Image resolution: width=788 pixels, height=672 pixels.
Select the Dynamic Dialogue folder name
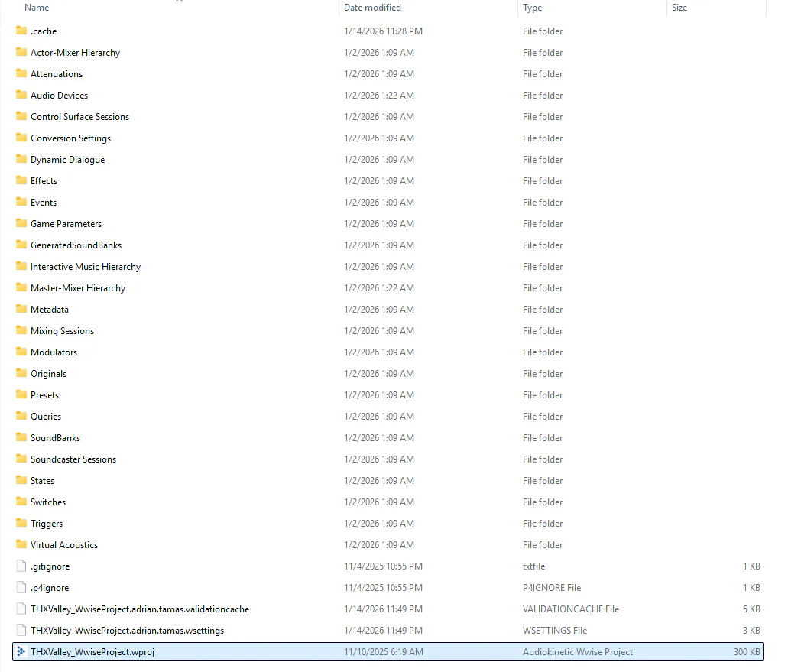[68, 159]
